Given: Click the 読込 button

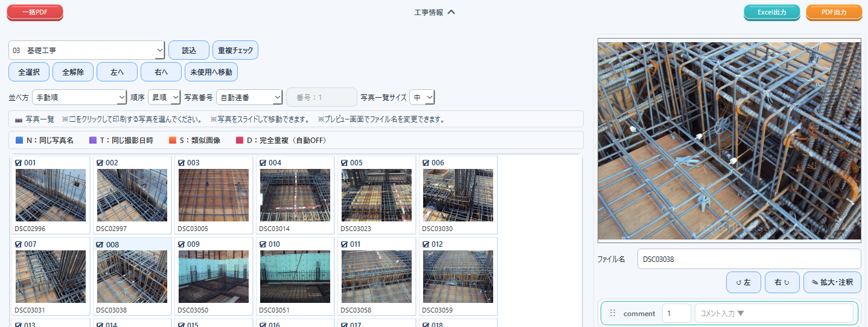Looking at the screenshot, I should pyautogui.click(x=189, y=50).
